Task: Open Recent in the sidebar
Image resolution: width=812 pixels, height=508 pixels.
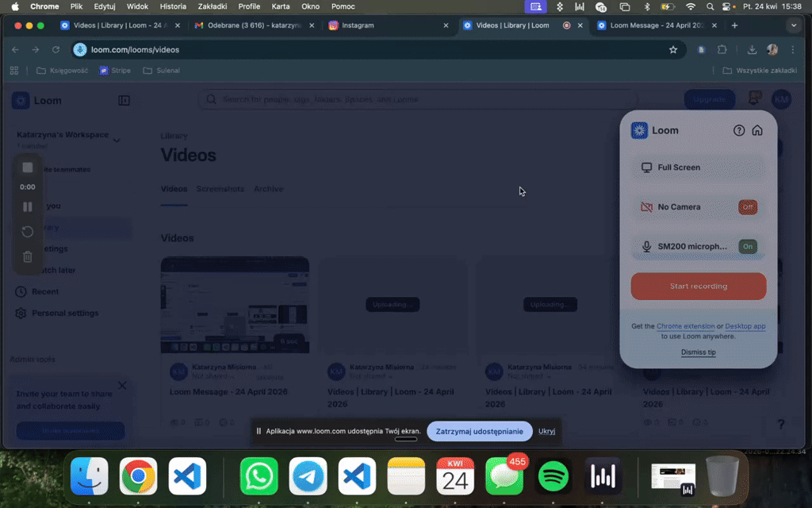Action: point(45,292)
